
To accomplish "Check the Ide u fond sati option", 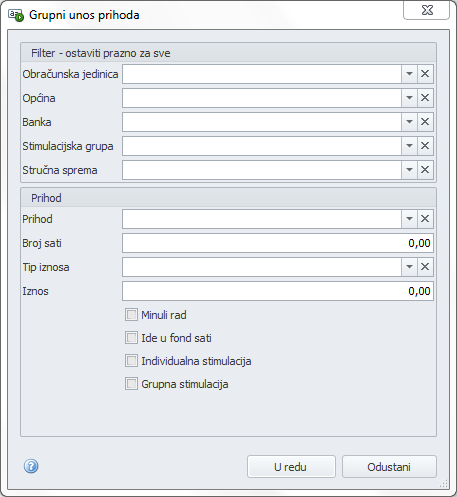I will click(131, 338).
